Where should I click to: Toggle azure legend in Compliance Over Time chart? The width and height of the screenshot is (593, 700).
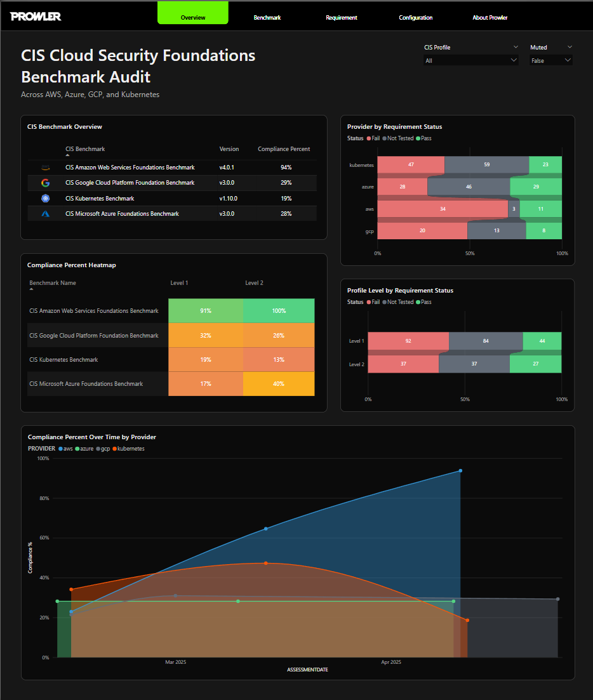[84, 449]
